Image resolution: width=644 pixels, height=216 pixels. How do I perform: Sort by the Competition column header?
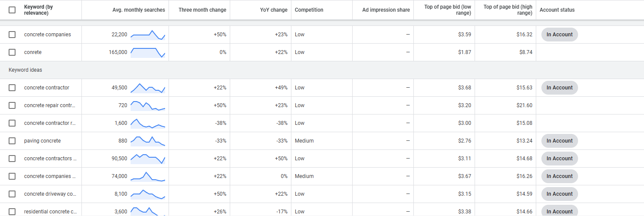point(309,10)
